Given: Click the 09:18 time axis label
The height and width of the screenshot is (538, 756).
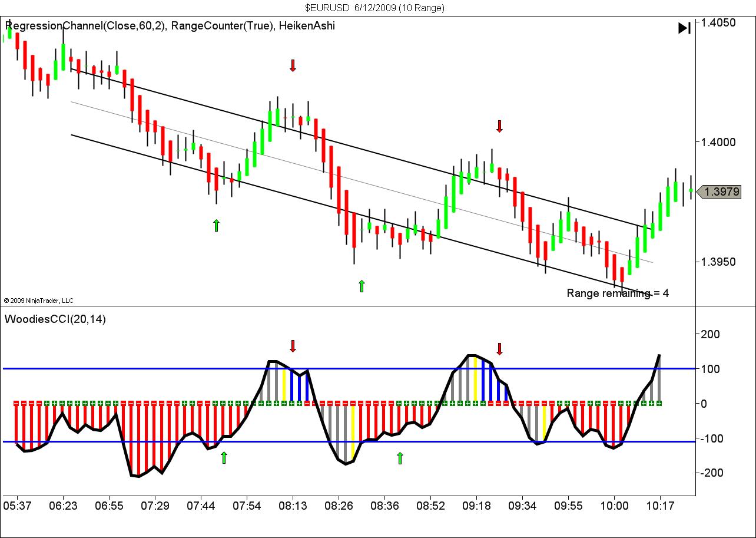Looking at the screenshot, I should pos(476,506).
